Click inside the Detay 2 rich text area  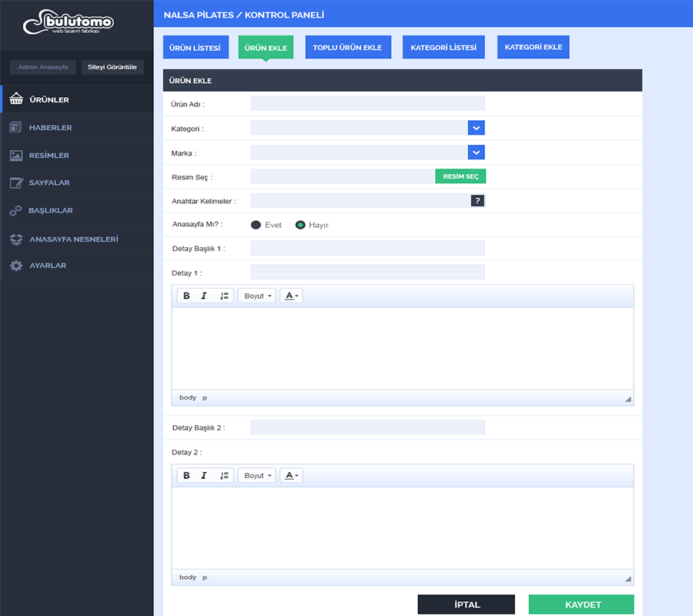[x=403, y=528]
